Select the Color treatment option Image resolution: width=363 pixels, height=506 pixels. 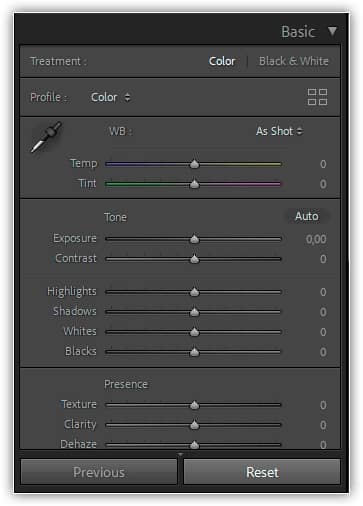click(222, 61)
